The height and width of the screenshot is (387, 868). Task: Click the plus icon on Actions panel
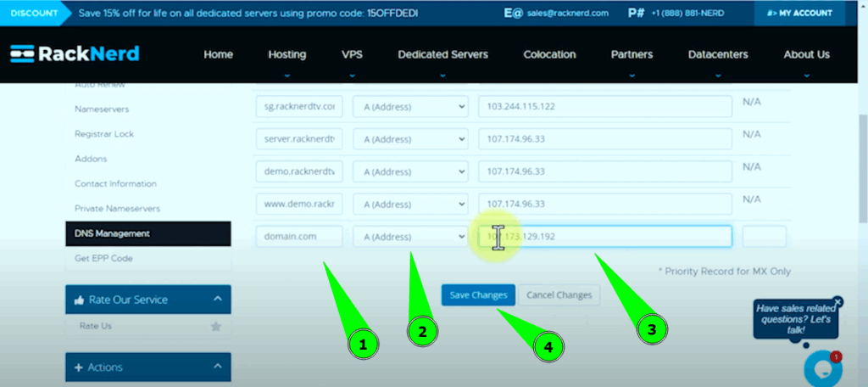tap(79, 367)
